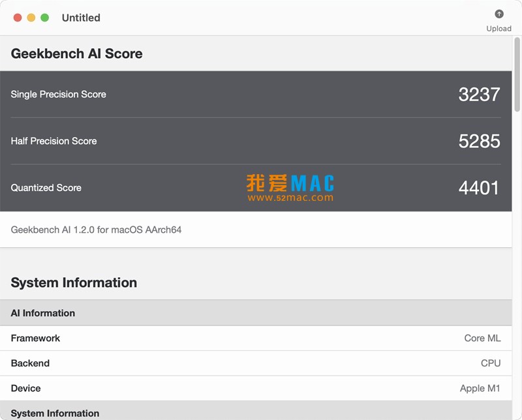The height and width of the screenshot is (420, 522).
Task: Minimize the window with the yellow button
Action: [31, 18]
